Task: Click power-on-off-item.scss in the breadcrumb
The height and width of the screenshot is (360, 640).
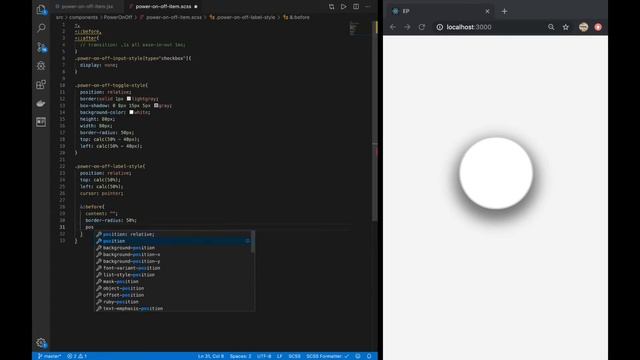Action: point(173,18)
